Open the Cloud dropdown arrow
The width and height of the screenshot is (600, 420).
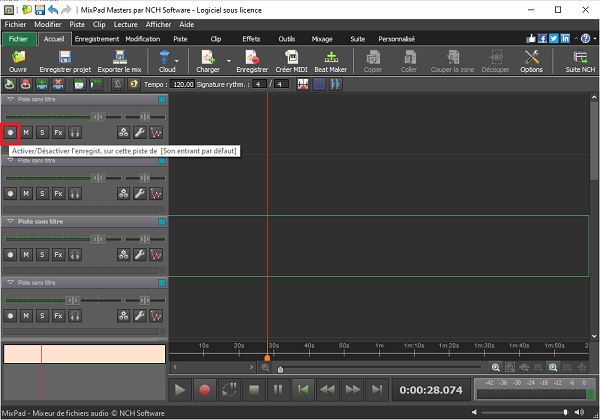(177, 61)
